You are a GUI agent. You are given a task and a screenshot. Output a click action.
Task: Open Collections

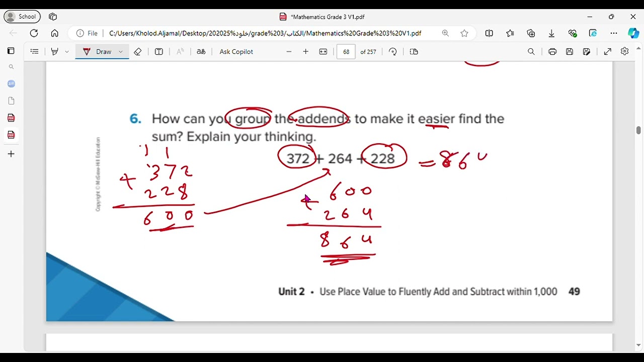click(x=531, y=33)
